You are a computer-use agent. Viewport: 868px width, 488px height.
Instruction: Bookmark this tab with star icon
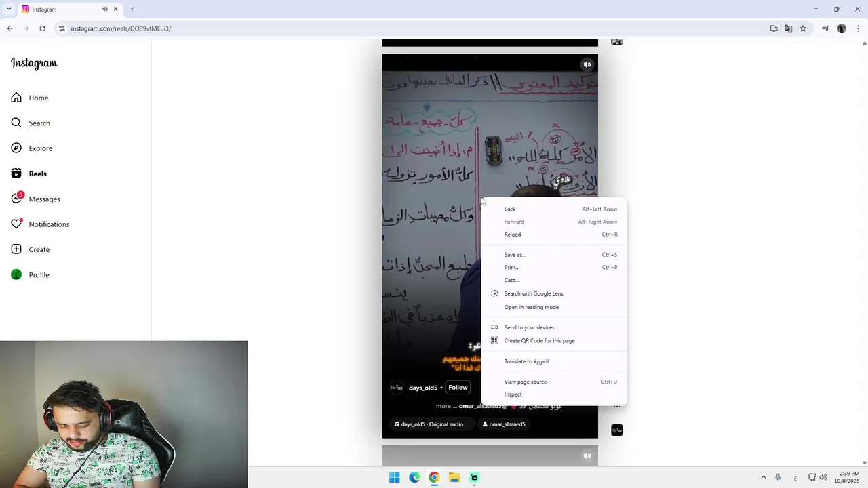pyautogui.click(x=803, y=28)
